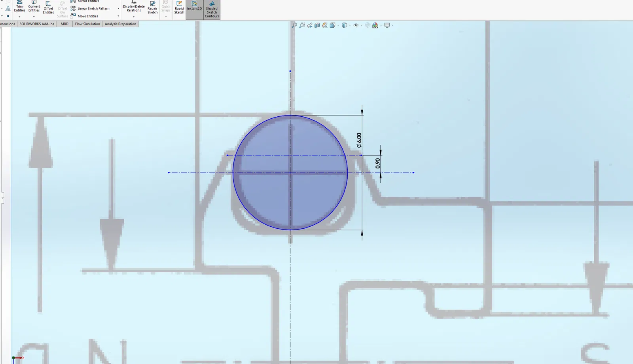633x364 pixels.
Task: Open the View Settings dropdown arrow
Action: (x=392, y=25)
